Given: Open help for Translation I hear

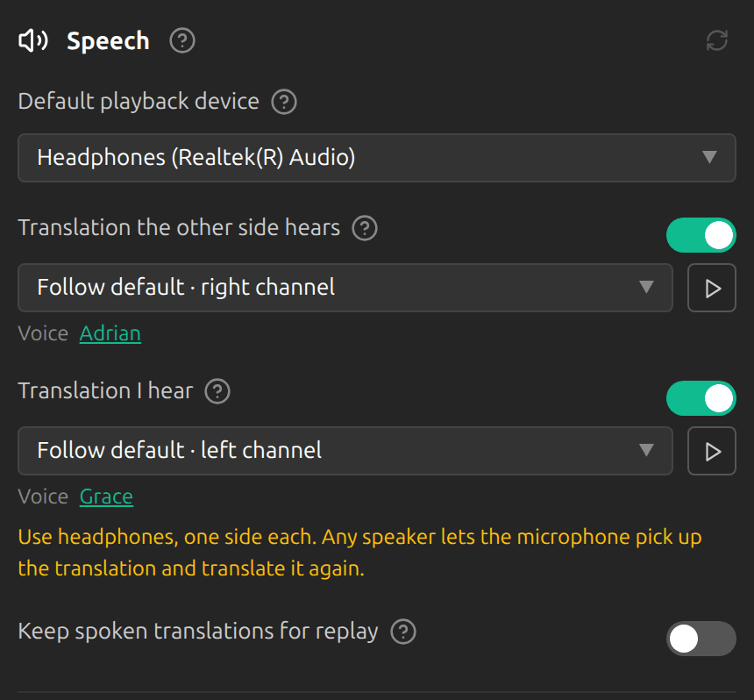Looking at the screenshot, I should pyautogui.click(x=217, y=391).
